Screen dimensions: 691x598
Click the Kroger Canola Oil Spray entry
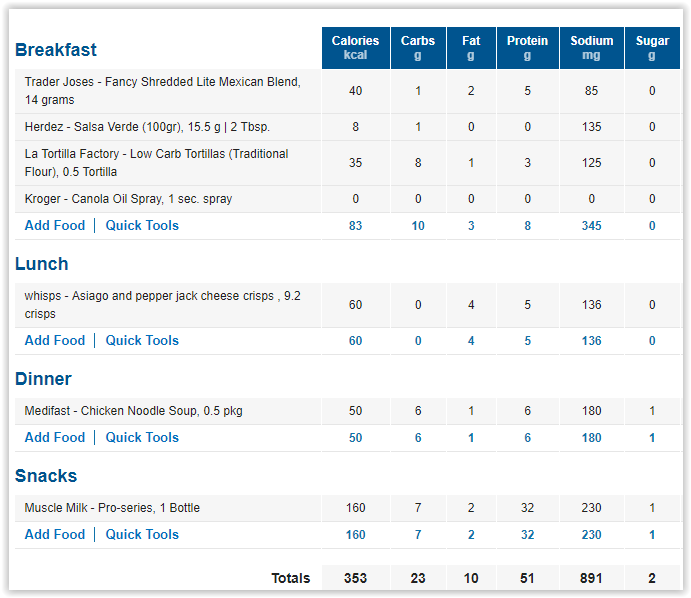pyautogui.click(x=128, y=199)
